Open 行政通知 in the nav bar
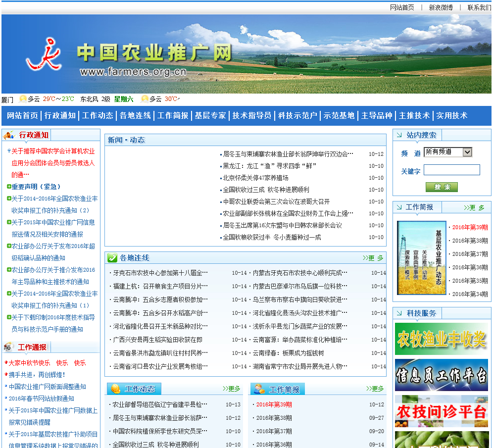The image size is (493, 448). (60, 115)
